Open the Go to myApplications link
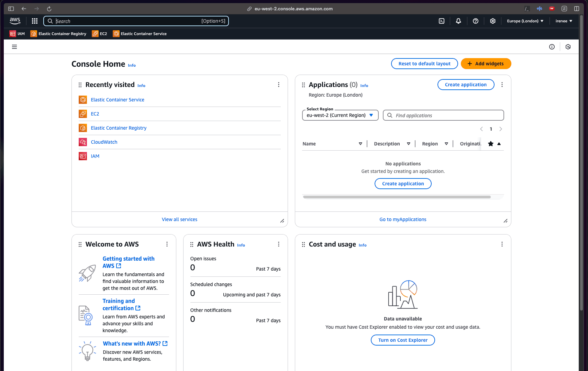588x371 pixels. click(402, 219)
